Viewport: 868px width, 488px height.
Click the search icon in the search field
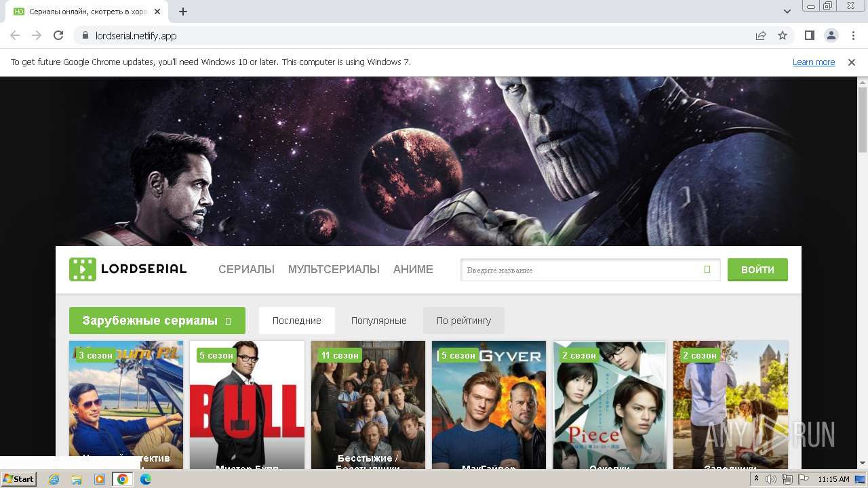(707, 270)
